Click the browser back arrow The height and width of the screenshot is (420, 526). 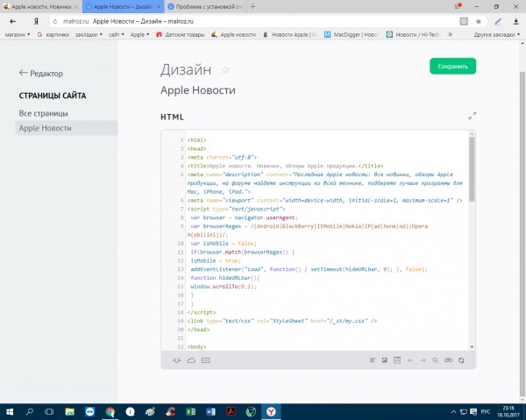[13, 21]
